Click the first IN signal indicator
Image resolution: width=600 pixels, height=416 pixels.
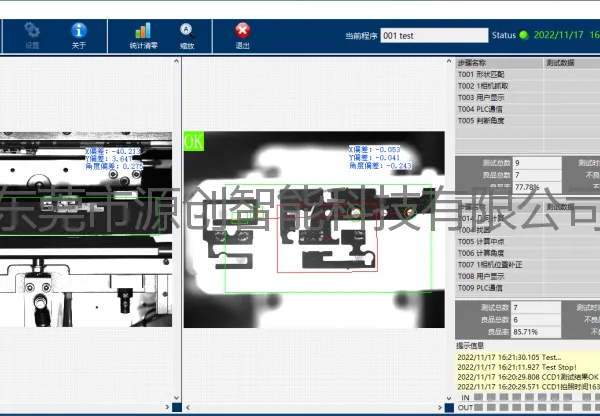tap(478, 397)
